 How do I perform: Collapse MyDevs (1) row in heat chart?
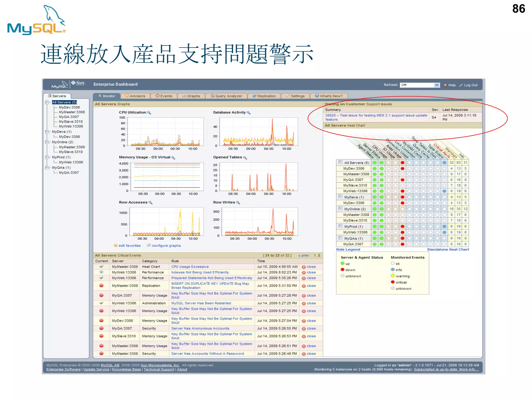[340, 197]
